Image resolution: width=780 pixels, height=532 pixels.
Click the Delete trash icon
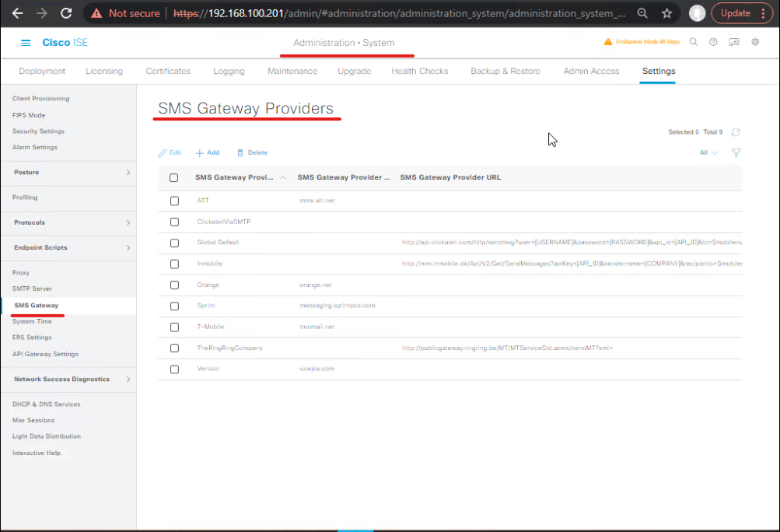pos(240,152)
